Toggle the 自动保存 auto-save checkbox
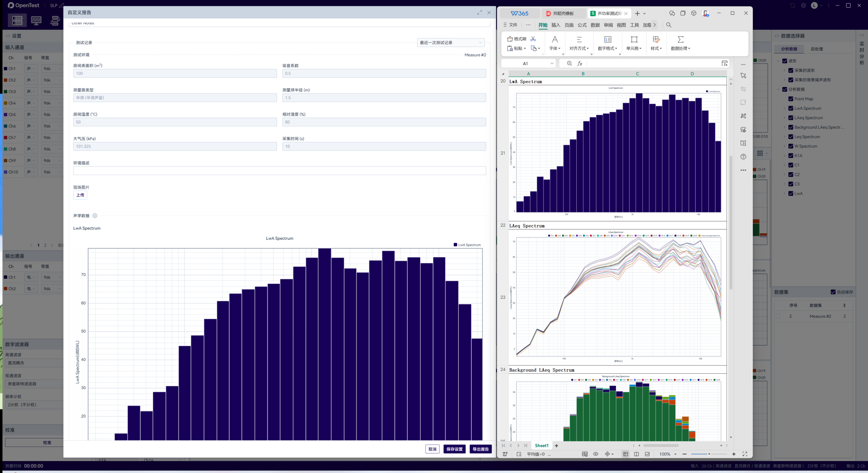 (833, 292)
